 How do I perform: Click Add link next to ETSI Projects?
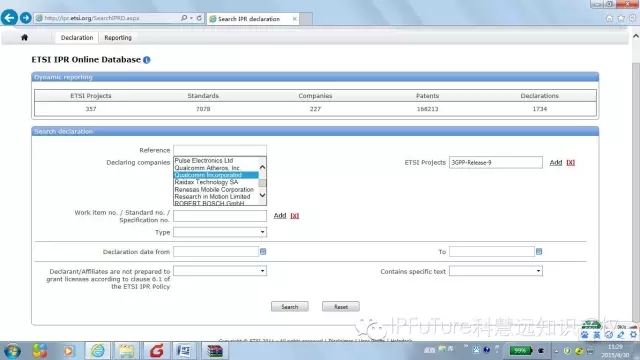tap(556, 162)
